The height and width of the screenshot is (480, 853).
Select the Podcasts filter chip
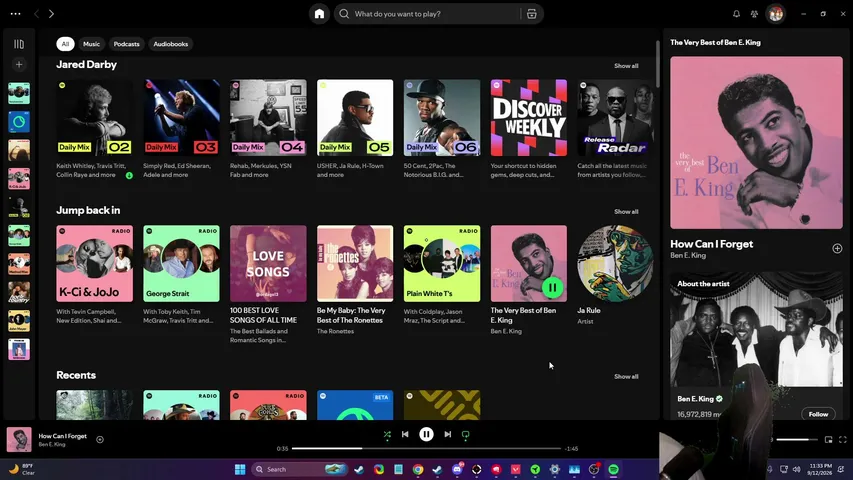tap(126, 44)
